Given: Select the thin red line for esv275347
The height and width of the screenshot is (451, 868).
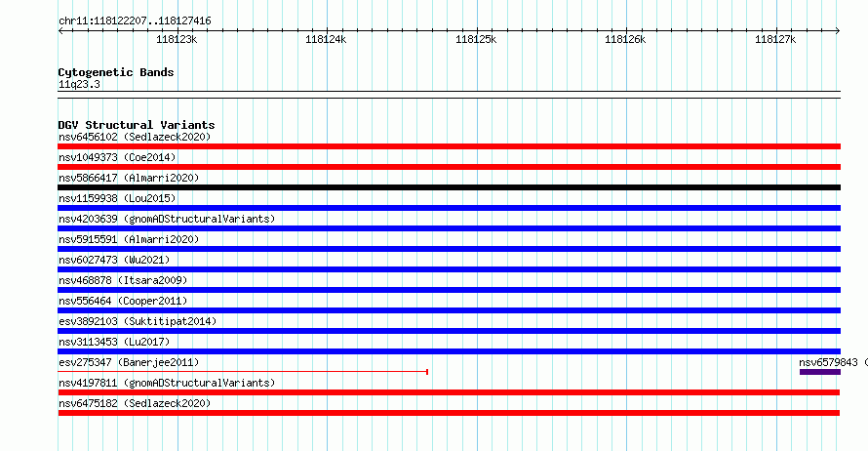Looking at the screenshot, I should click(x=243, y=372).
